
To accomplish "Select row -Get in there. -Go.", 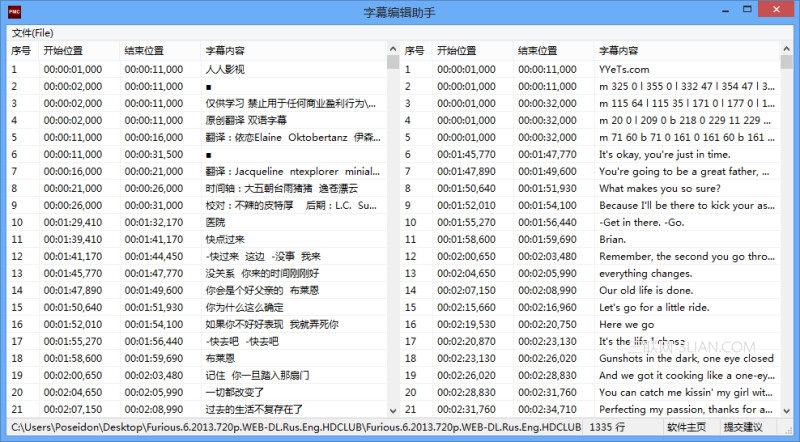I will click(x=590, y=223).
